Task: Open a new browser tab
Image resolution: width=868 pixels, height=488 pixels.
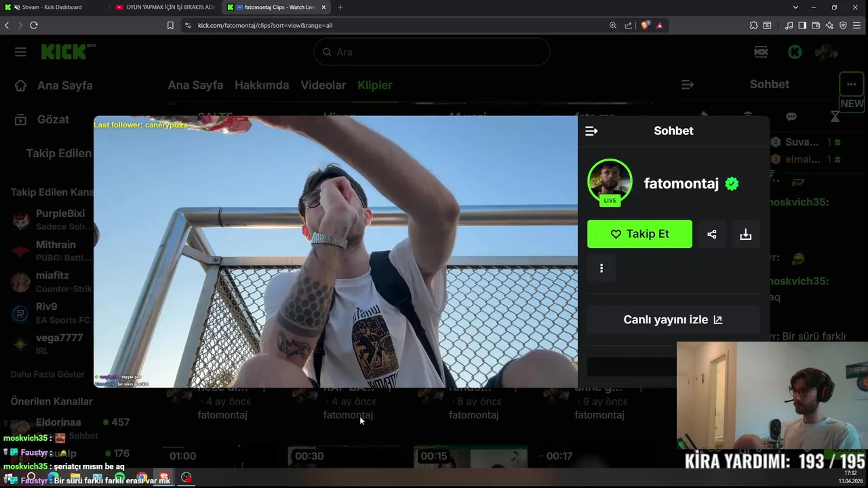Action: (340, 7)
